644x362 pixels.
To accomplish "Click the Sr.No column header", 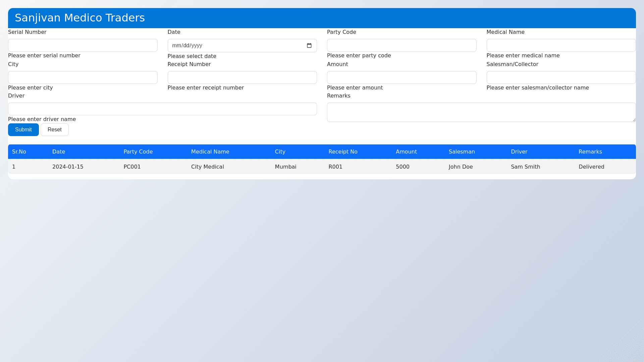I will [19, 152].
